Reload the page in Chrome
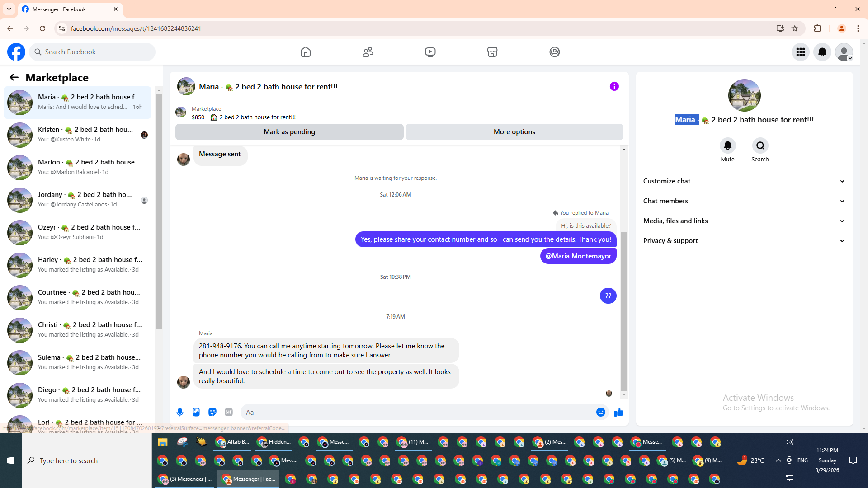The image size is (868, 488). click(x=42, y=28)
